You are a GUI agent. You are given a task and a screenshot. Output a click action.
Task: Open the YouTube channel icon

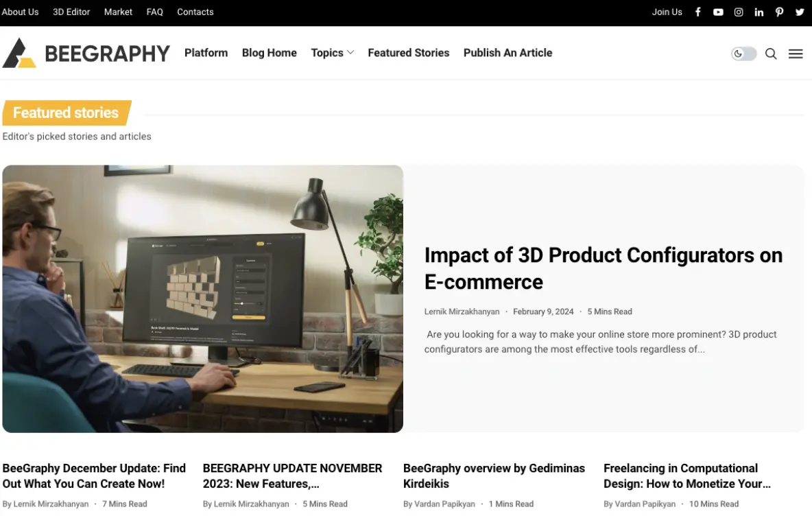click(718, 12)
